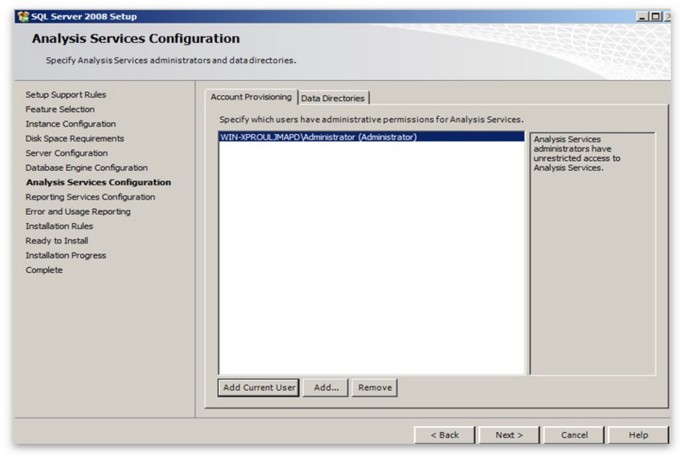Click the SQL Server Setup title bar icon
Screen dimensions: 684x459
coord(23,17)
